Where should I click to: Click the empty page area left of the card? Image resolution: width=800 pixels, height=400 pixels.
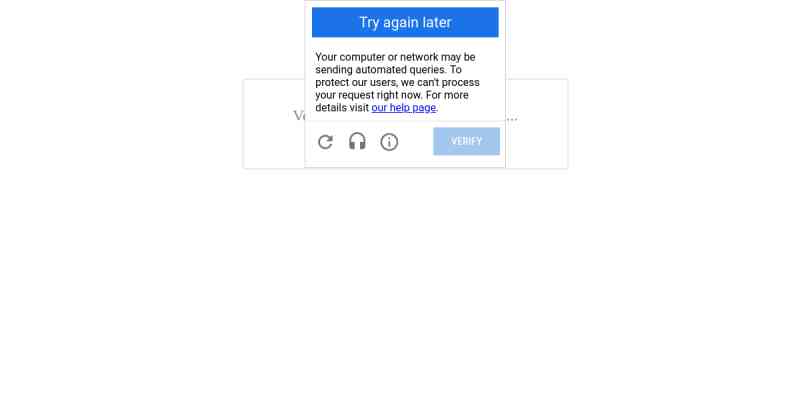point(121,124)
